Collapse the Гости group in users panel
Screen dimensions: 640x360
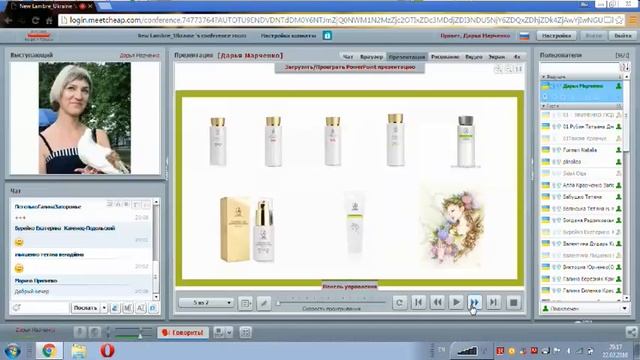544,106
